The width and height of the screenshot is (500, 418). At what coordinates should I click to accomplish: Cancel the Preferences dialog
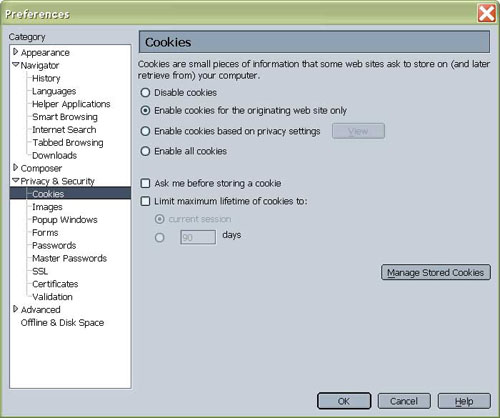pos(404,401)
